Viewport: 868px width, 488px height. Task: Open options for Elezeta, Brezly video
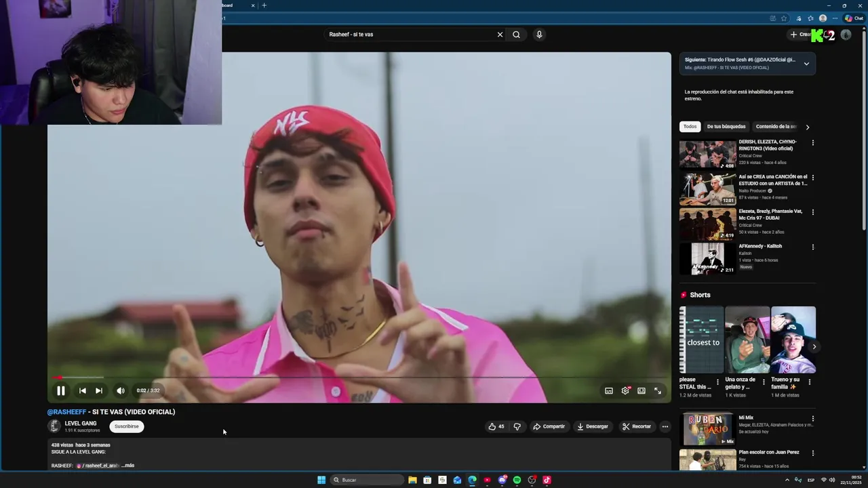tap(812, 212)
